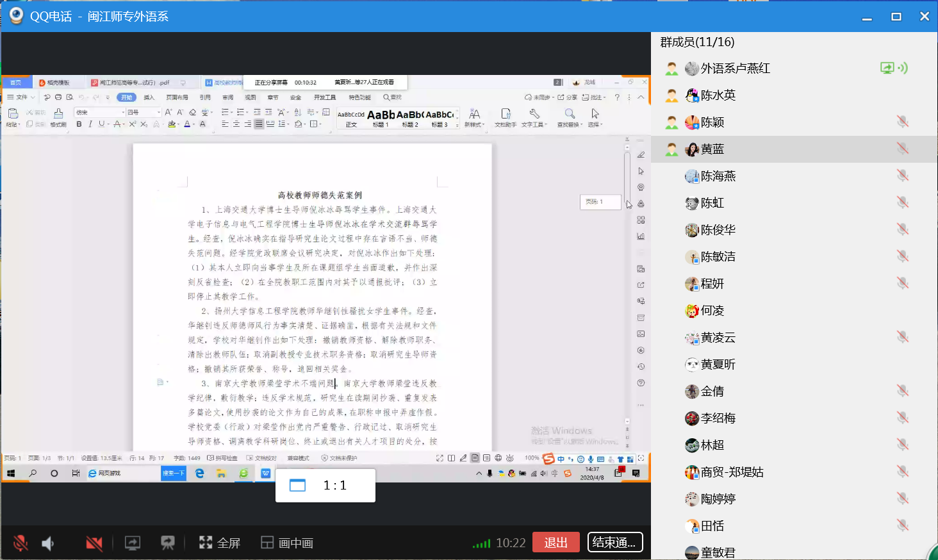
Task: Click the text highlight color button
Action: coord(172,124)
